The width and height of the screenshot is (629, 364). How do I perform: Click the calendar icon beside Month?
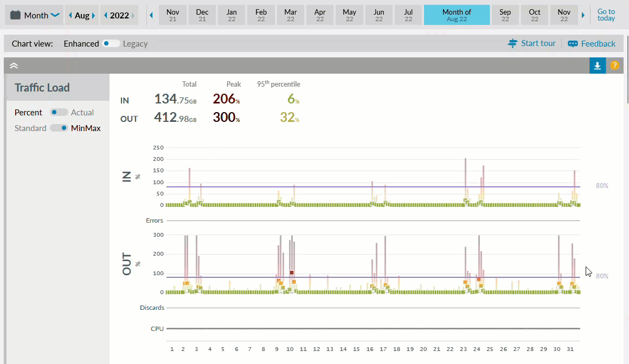point(16,15)
